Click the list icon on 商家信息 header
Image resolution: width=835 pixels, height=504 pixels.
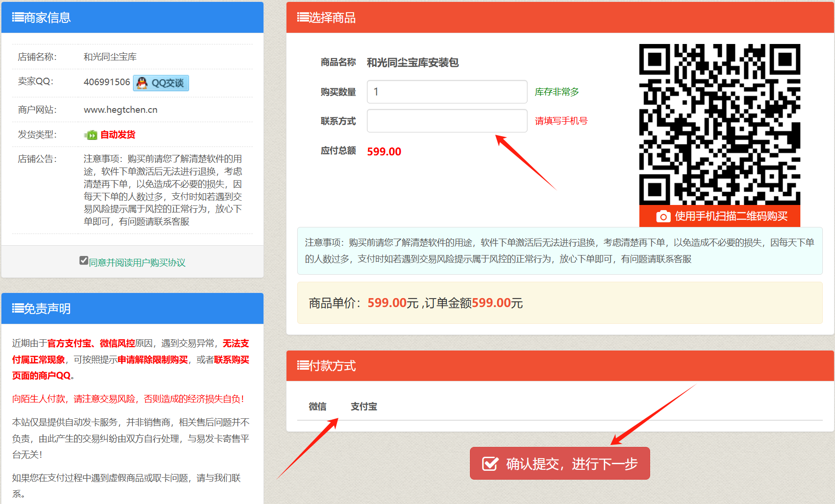click(17, 17)
